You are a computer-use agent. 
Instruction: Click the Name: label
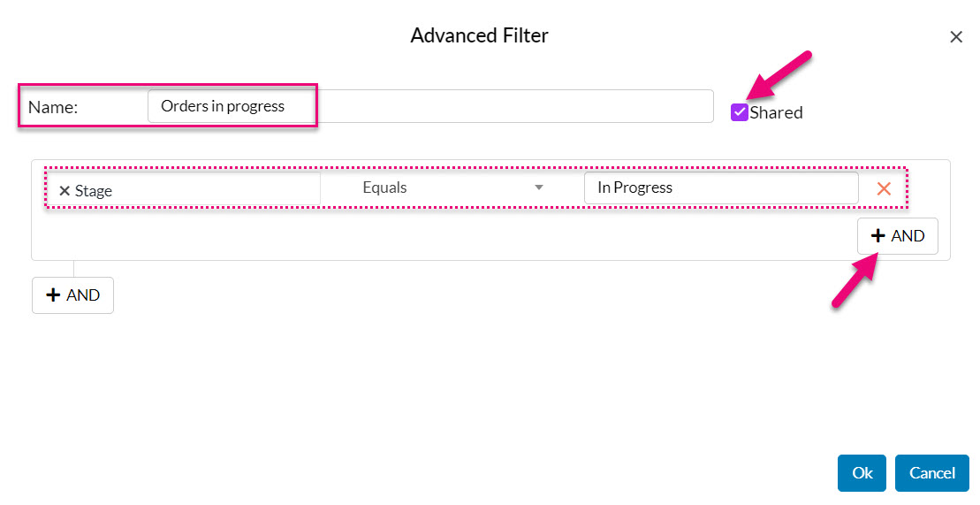[53, 108]
